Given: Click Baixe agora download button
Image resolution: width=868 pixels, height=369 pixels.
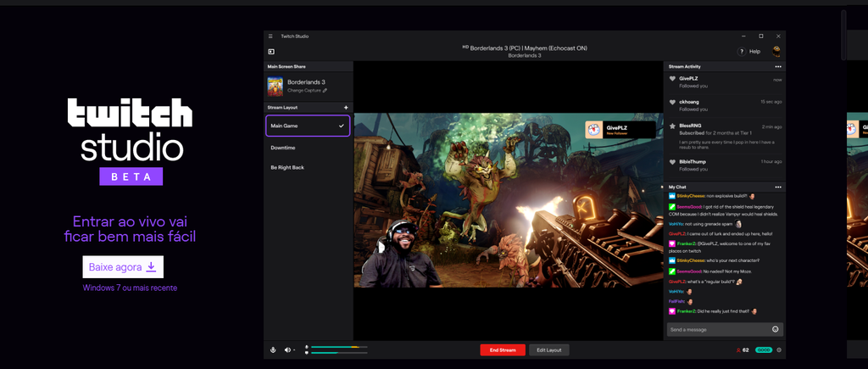Looking at the screenshot, I should point(123,267).
